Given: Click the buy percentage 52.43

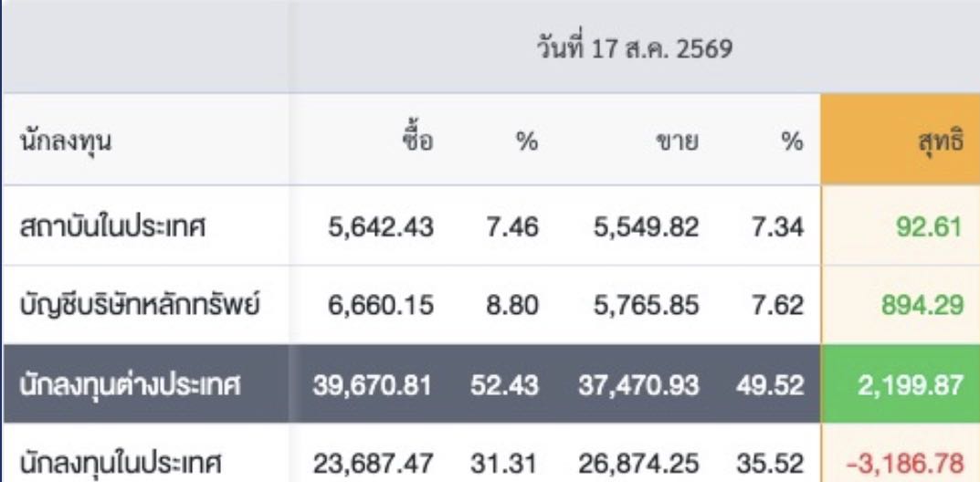Looking at the screenshot, I should 504,385.
